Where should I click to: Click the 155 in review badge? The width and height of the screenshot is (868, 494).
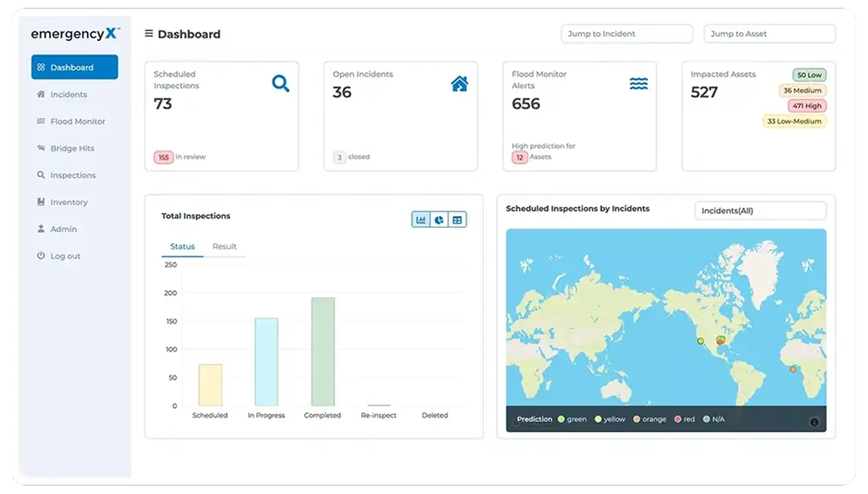click(x=163, y=157)
